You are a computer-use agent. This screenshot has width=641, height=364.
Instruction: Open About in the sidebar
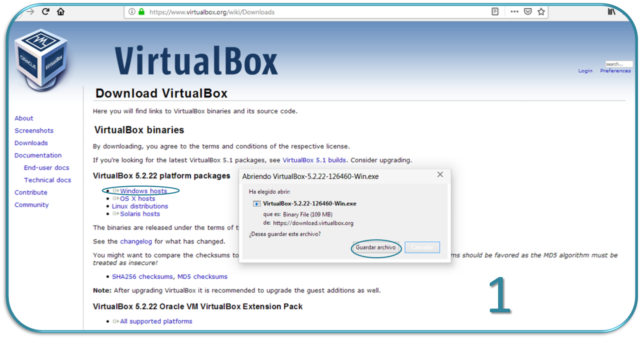tap(24, 118)
